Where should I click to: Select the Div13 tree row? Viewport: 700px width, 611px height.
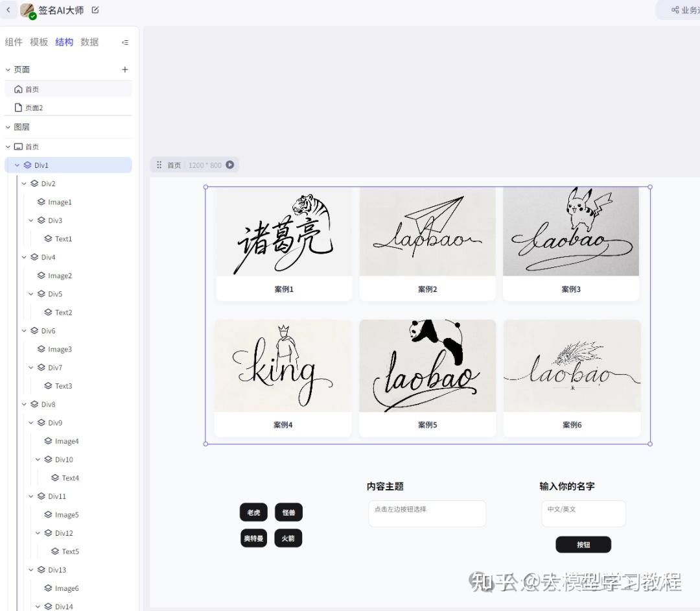point(68,569)
